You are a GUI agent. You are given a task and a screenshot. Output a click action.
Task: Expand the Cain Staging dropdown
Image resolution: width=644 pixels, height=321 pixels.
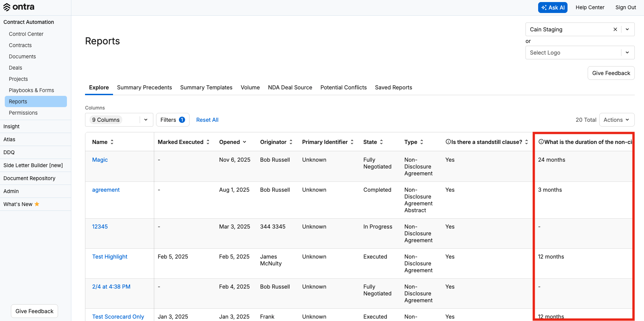point(627,29)
